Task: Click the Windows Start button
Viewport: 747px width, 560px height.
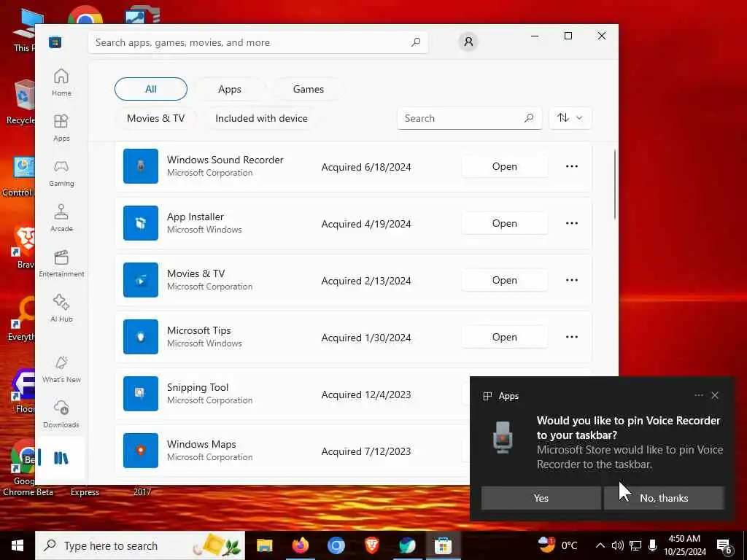Action: tap(18, 545)
